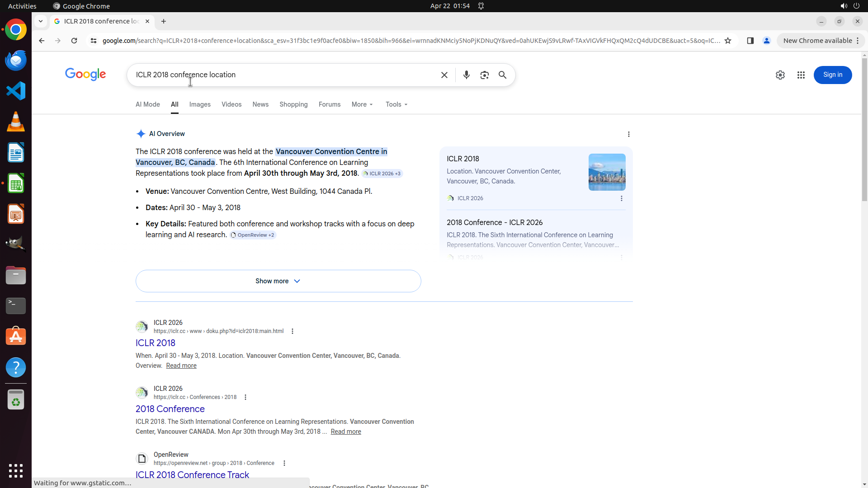Open Google search settings gear

tap(780, 75)
